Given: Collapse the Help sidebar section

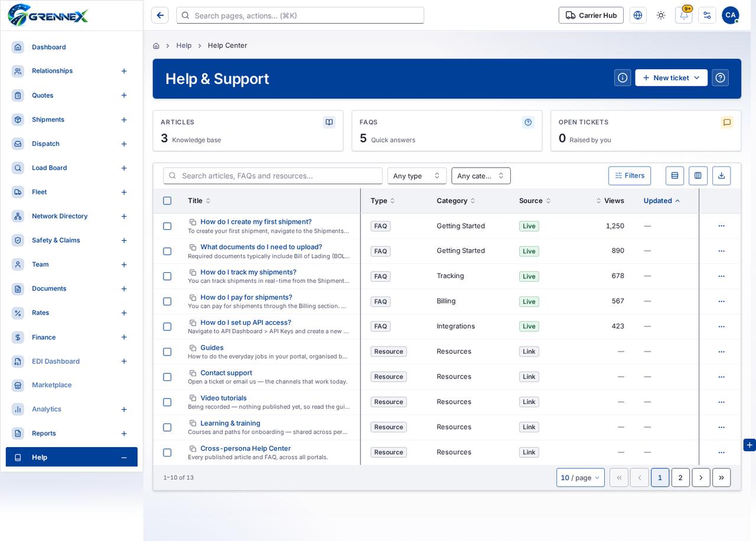Looking at the screenshot, I should 124,458.
